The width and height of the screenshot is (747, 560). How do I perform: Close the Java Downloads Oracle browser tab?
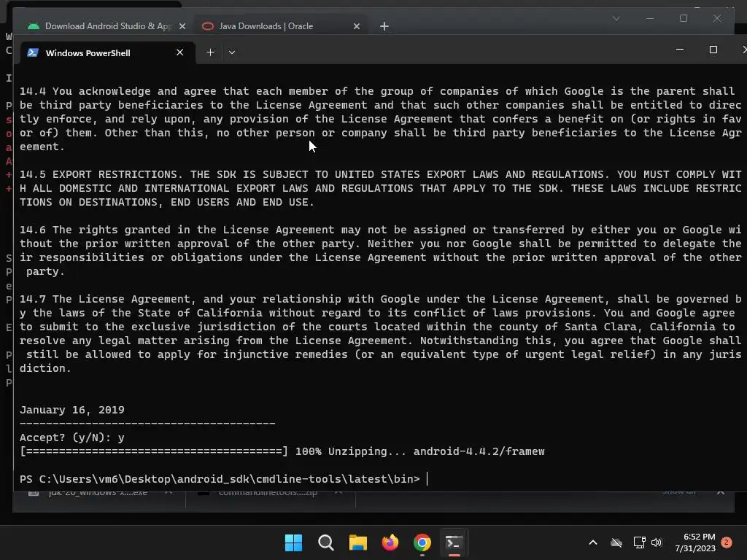(356, 26)
